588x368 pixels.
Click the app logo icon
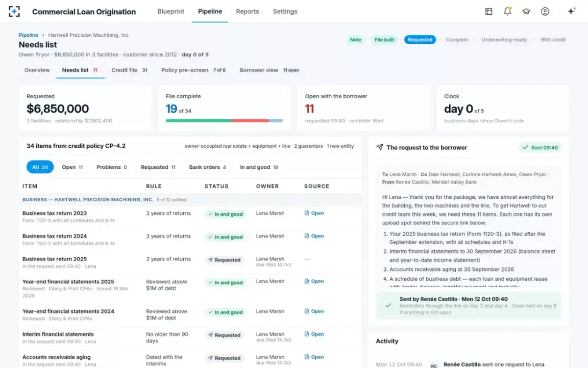pos(15,11)
